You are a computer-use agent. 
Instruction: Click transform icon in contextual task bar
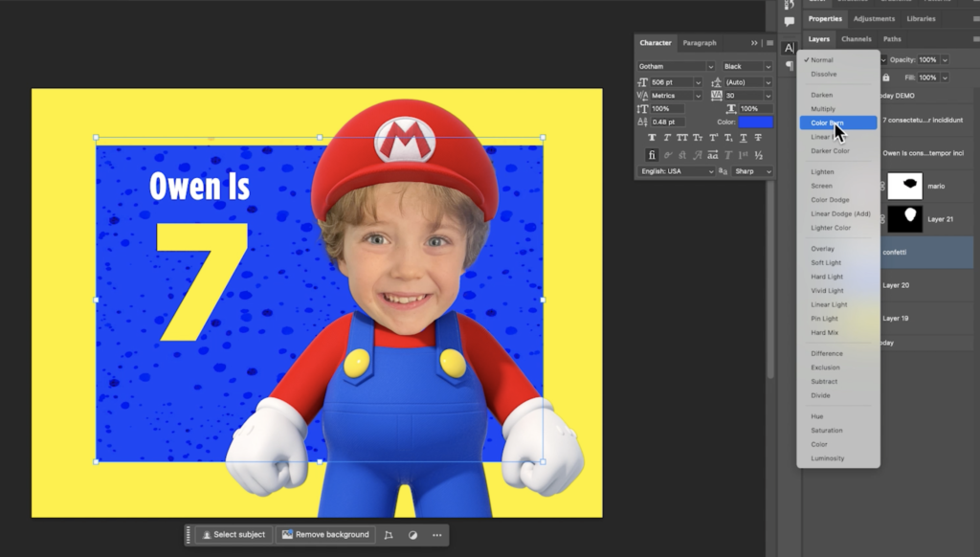pos(389,535)
